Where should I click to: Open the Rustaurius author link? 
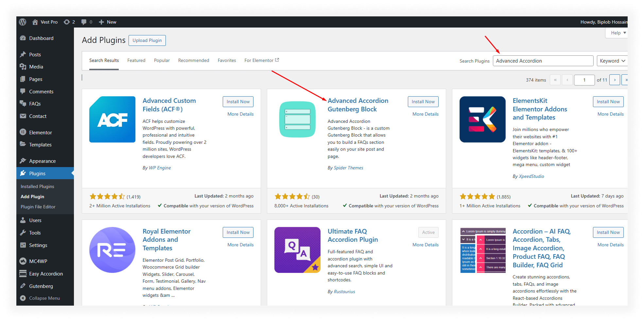344,292
